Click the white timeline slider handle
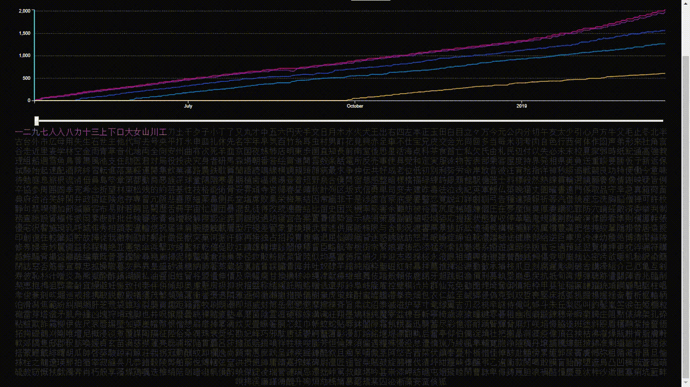690x387 pixels. pos(37,121)
